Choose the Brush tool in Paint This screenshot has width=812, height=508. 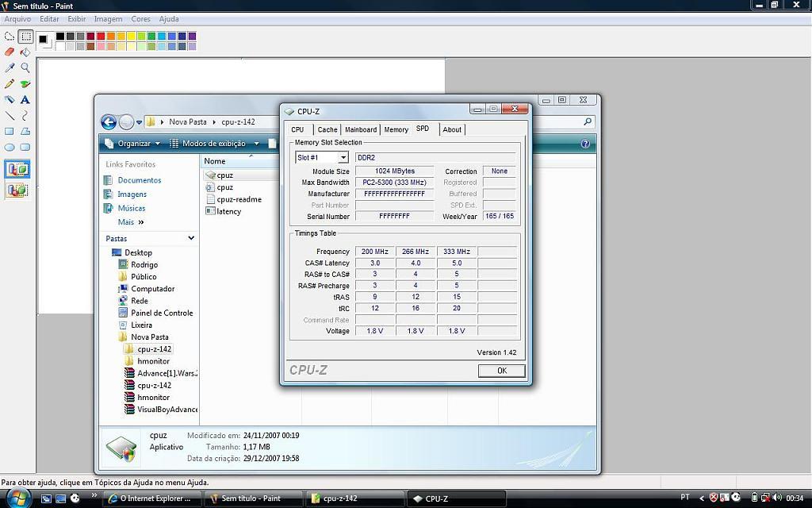25,84
